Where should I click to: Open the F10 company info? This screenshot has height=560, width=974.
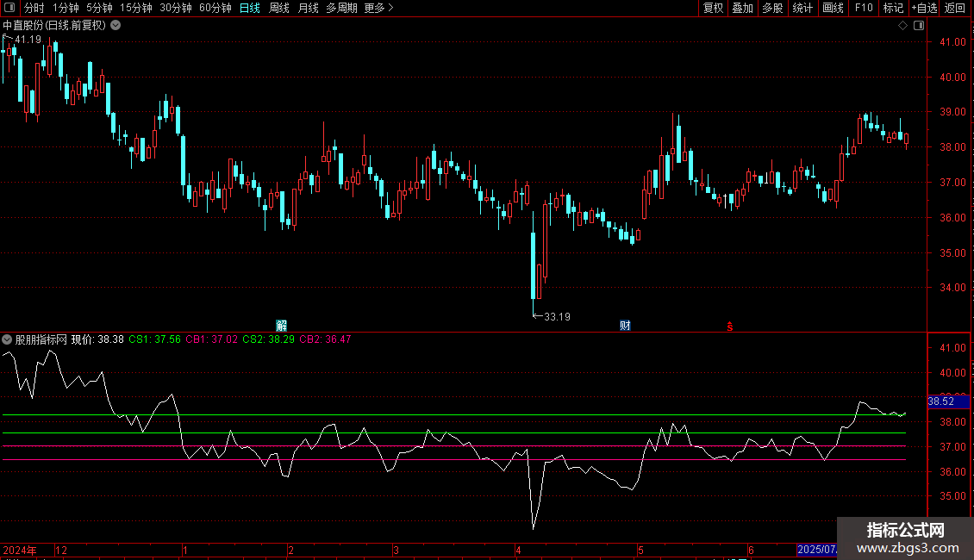click(864, 8)
